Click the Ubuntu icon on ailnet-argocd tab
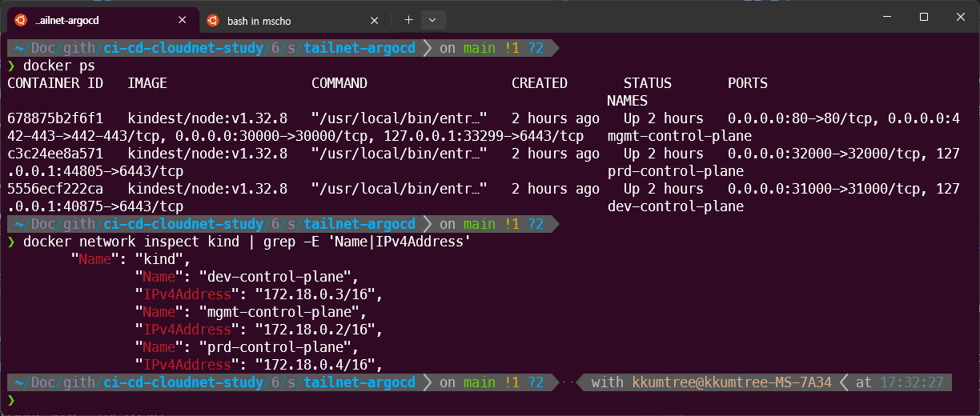 click(21, 20)
